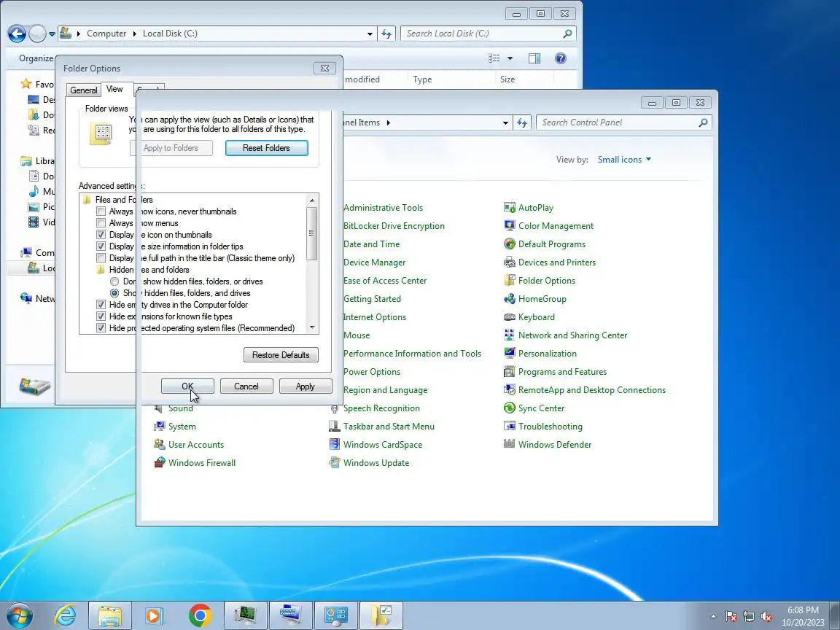Open Default Programs icon

point(510,244)
